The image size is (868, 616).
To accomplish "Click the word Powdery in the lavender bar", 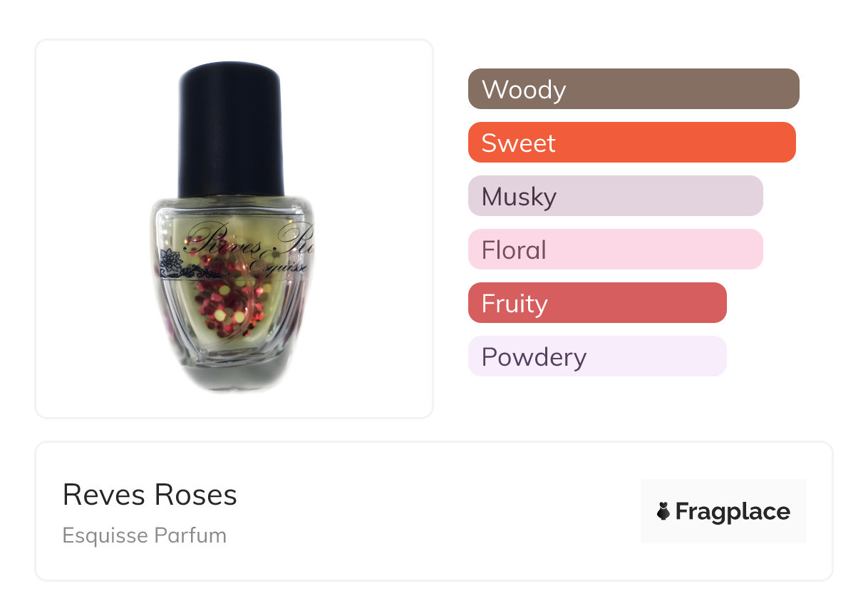I will coord(534,357).
